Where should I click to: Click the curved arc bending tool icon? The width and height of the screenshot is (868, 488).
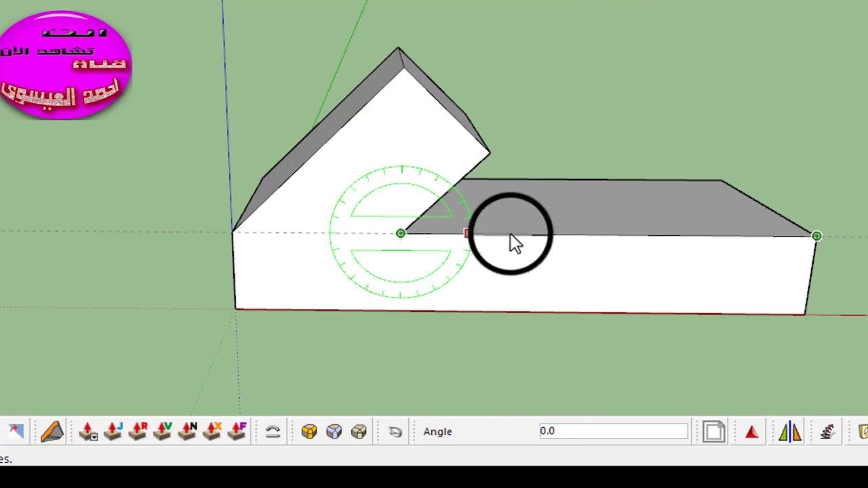[273, 432]
